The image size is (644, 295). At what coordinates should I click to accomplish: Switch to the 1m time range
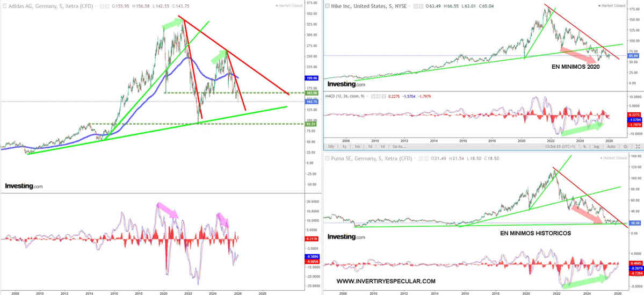tap(357, 146)
